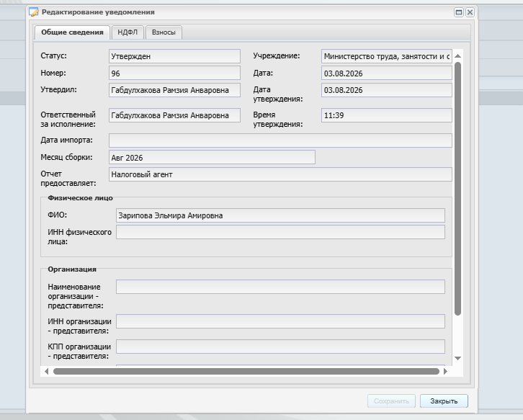Click the Наименование организации - представителя field
Image resolution: width=523 pixels, height=420 pixels.
click(280, 287)
